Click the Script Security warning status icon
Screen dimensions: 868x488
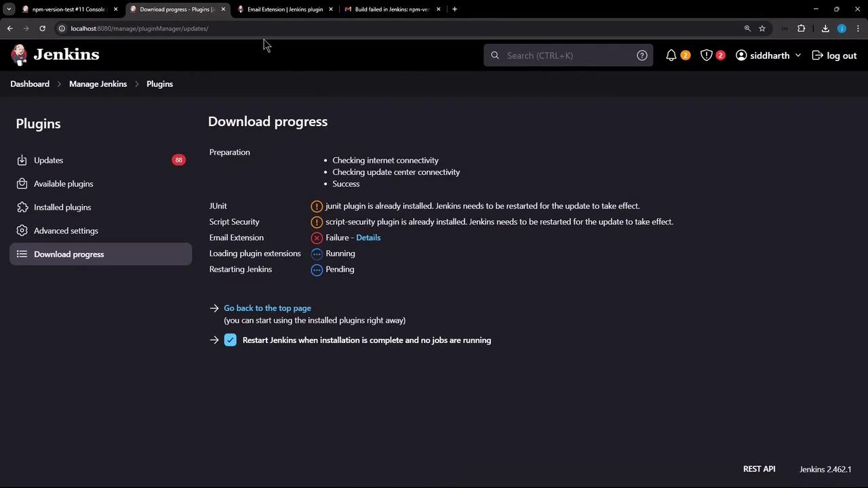click(317, 222)
